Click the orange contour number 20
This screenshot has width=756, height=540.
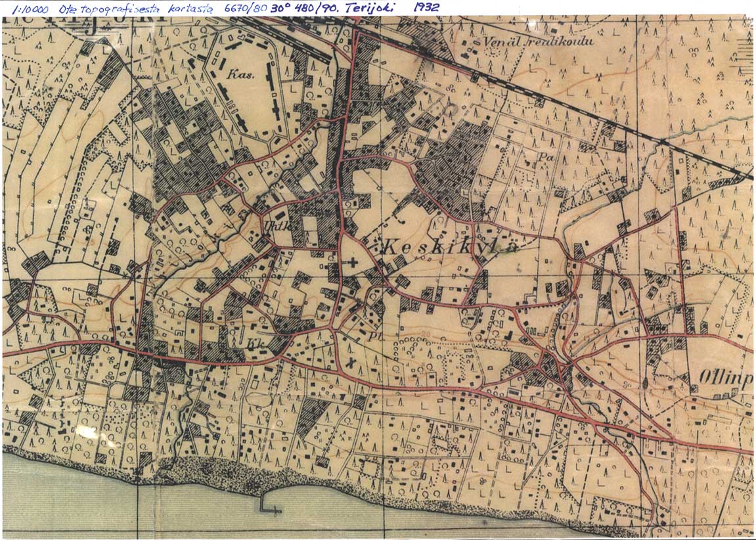click(426, 333)
